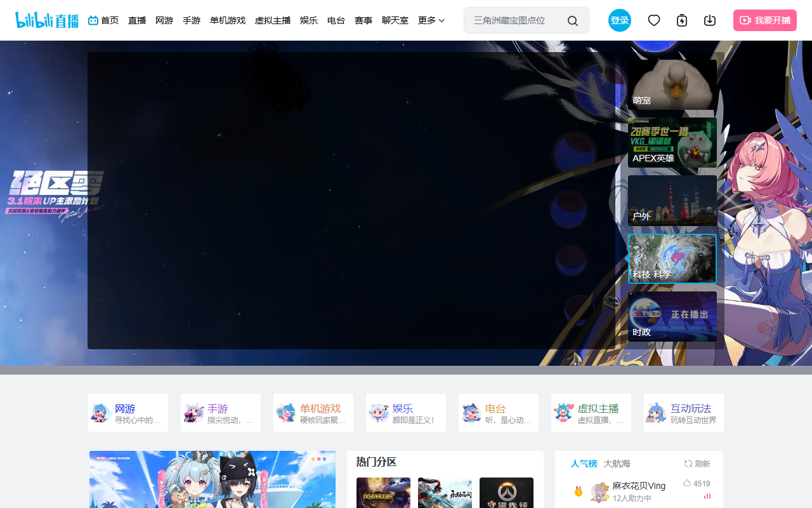Open the 绝区零 3.1 promotion banner logo
This screenshot has height=508, width=812.
click(55, 196)
